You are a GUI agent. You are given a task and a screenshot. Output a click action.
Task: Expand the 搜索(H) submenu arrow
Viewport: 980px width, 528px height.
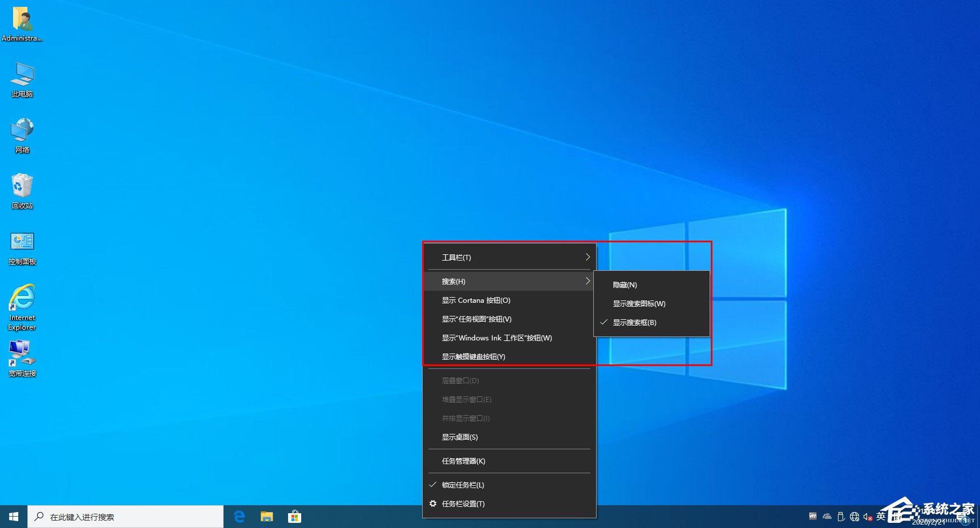coord(588,281)
